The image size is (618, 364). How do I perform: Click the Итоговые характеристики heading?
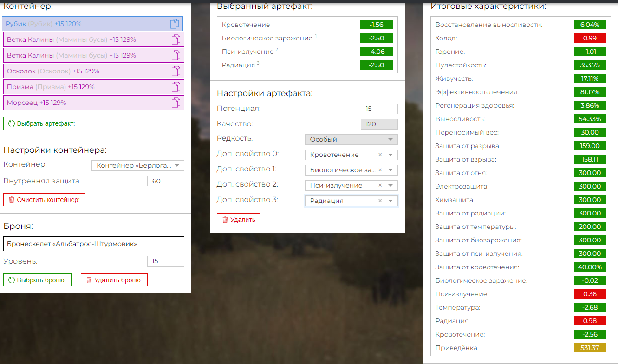pos(488,6)
